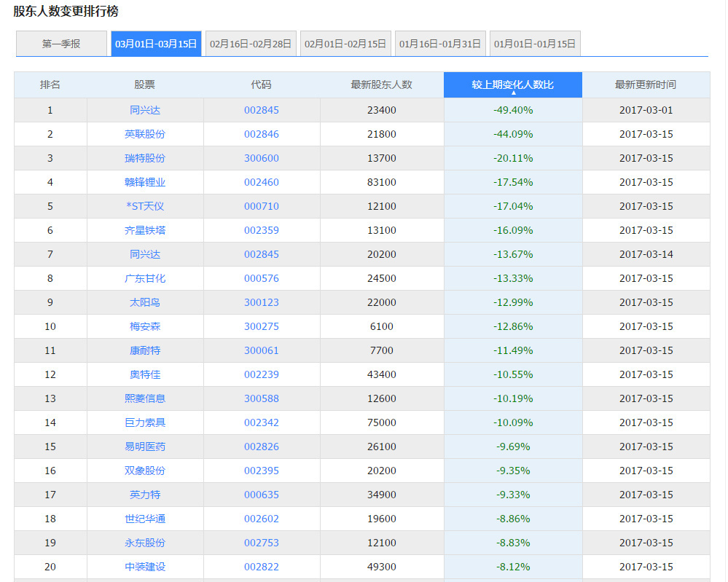Click stock code 002359
728x582 pixels.
(262, 230)
